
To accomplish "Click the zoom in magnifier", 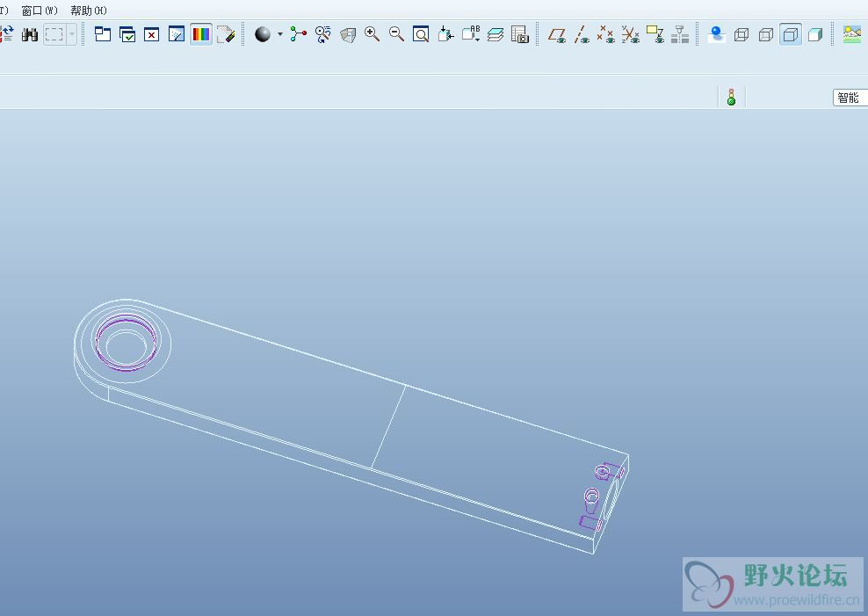I will click(372, 35).
